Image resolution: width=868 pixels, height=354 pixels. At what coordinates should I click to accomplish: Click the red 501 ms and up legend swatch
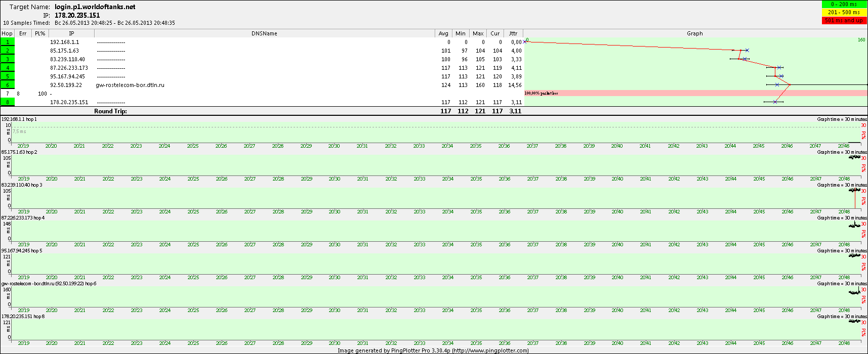pos(844,20)
